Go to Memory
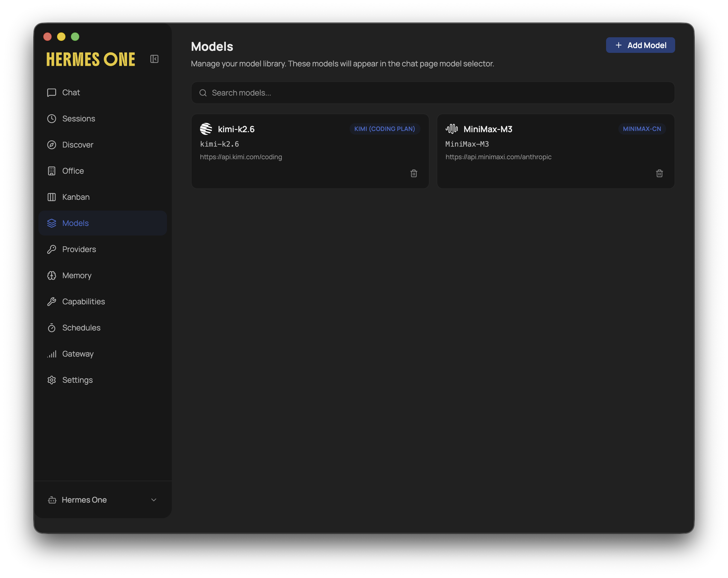This screenshot has width=728, height=578. coord(103,275)
